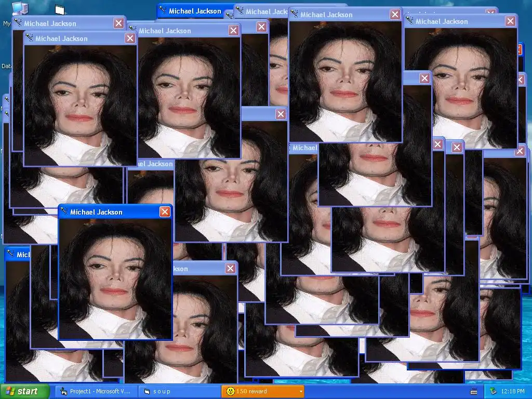Open the soup folder from the taskbar
This screenshot has height=399, width=532.
pyautogui.click(x=179, y=391)
